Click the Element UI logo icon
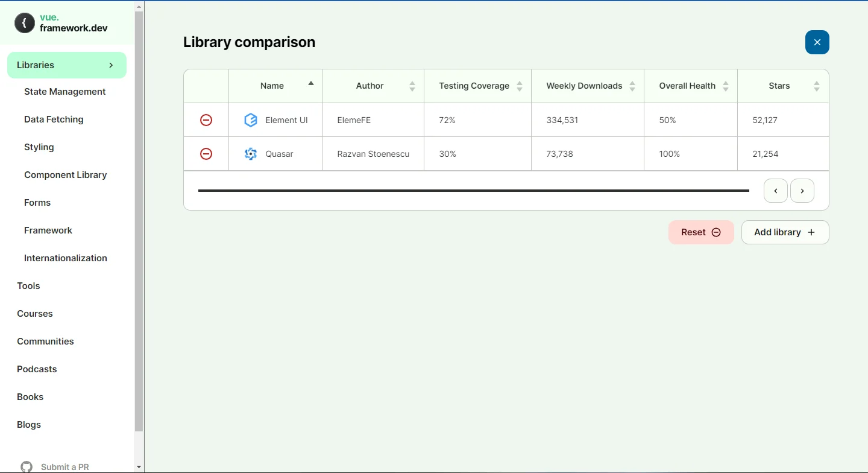The height and width of the screenshot is (473, 868). tap(250, 120)
